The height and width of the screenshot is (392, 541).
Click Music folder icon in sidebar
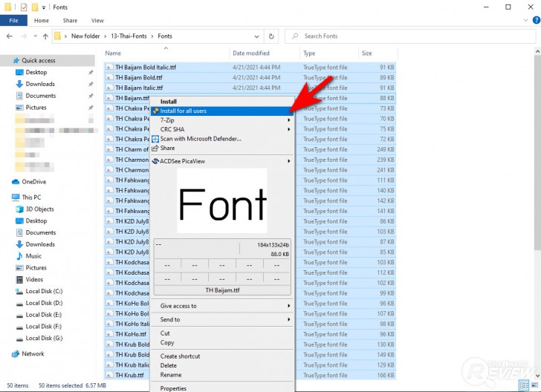19,256
